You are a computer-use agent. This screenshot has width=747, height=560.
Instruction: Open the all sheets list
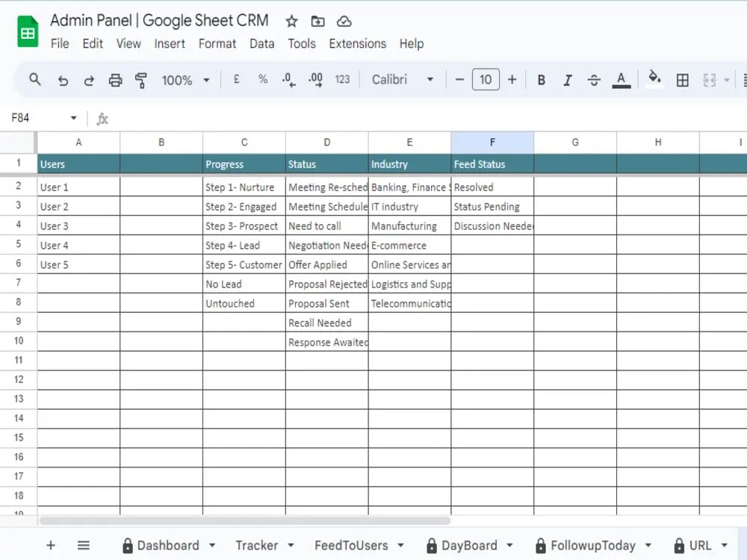(x=84, y=545)
